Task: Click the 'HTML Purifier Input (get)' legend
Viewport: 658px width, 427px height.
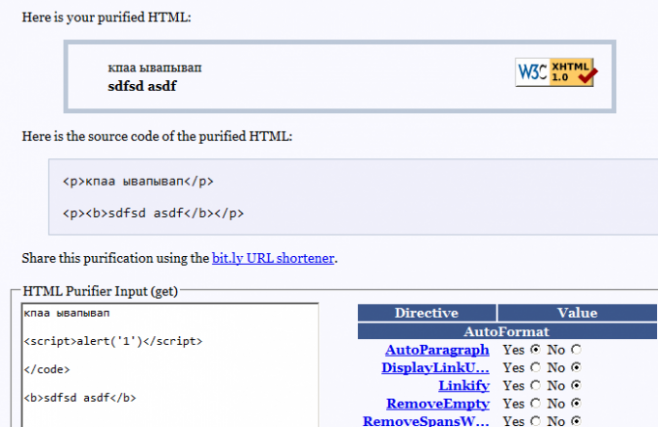Action: pyautogui.click(x=100, y=291)
